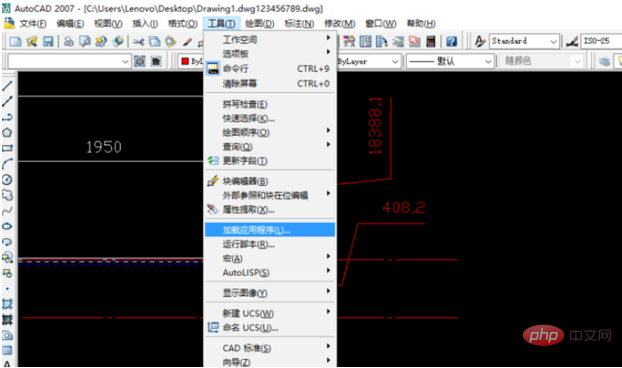Expand the 查询(Q) submenu
The image size is (622, 368).
(x=270, y=147)
